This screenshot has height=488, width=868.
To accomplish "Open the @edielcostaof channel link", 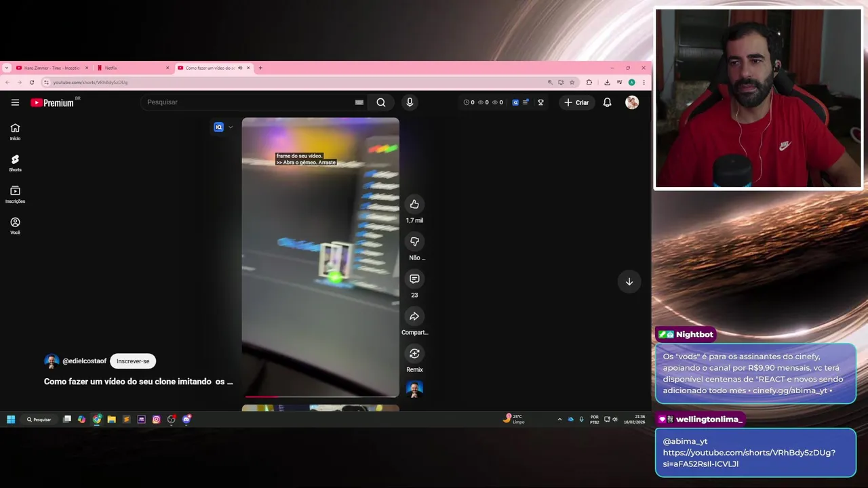I will click(84, 361).
